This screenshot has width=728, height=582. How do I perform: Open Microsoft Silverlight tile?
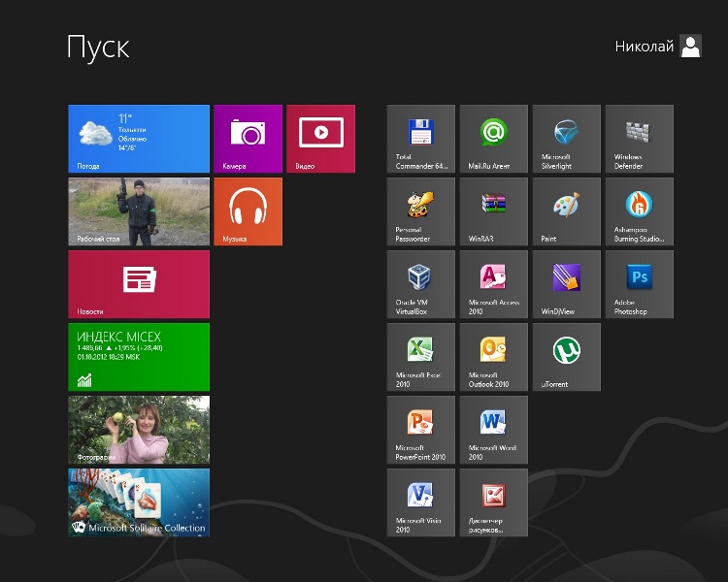pyautogui.click(x=567, y=139)
